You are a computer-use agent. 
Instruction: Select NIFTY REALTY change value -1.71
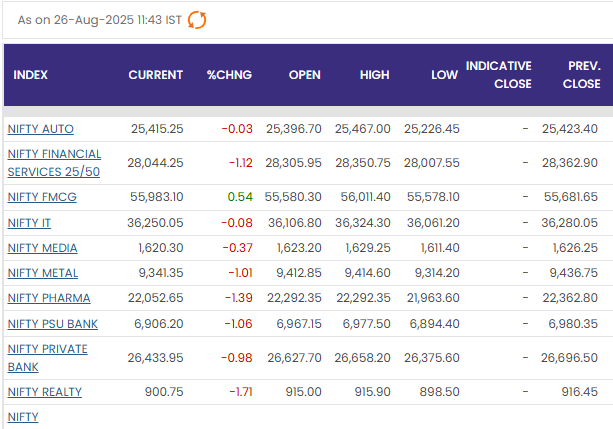[x=241, y=392]
